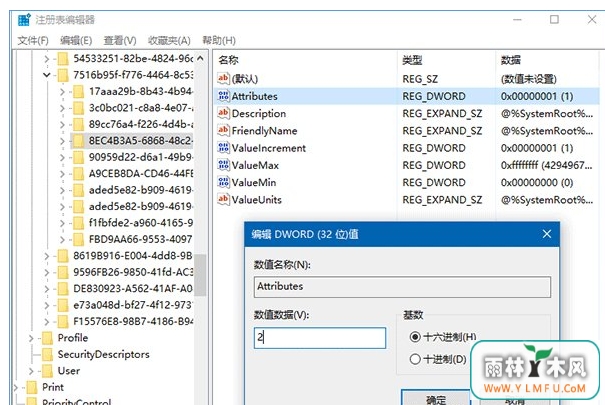
Task: Expand the 8EC4B3A5-6868-48c2 subkey
Action: 63,141
